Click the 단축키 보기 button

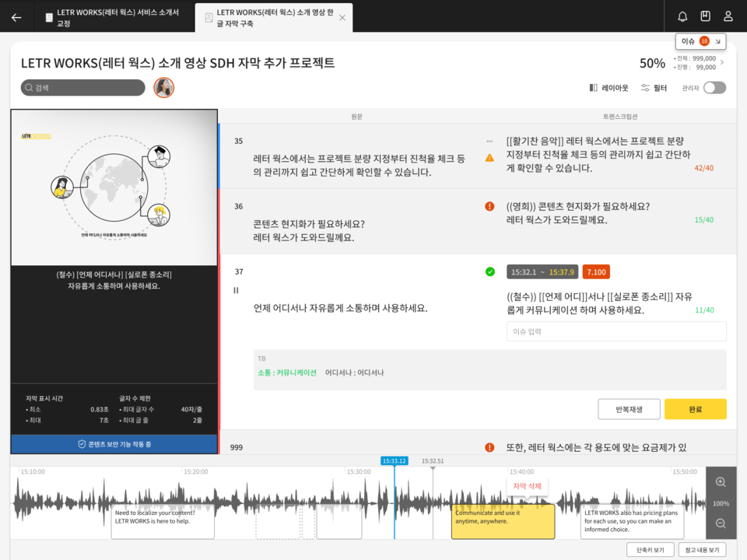651,549
